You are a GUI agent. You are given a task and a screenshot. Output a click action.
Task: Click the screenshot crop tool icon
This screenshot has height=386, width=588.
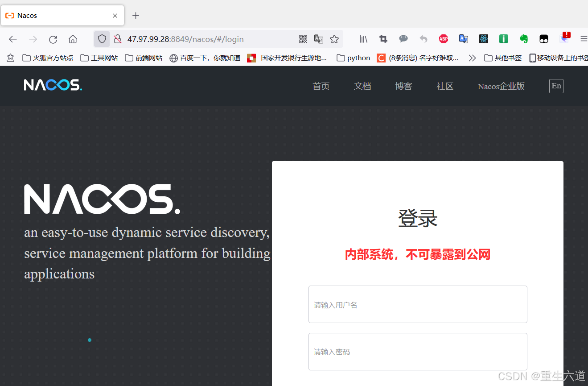383,39
